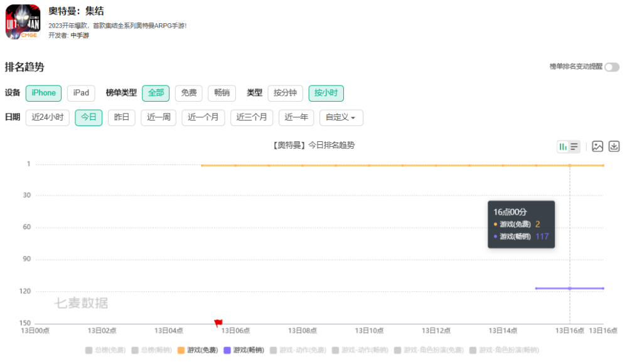The width and height of the screenshot is (627, 364).
Task: Click orange data point at 16点
Action: pos(570,165)
